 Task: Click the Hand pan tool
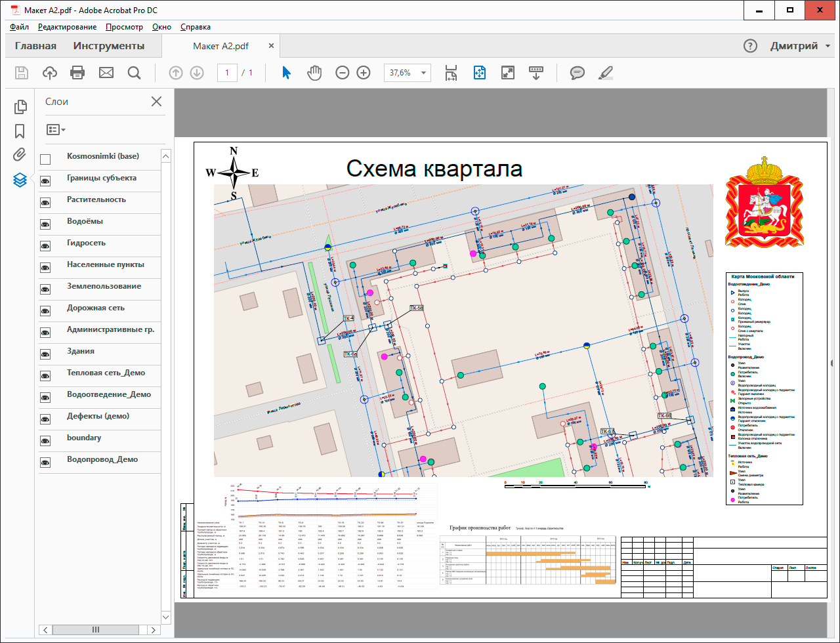(315, 73)
